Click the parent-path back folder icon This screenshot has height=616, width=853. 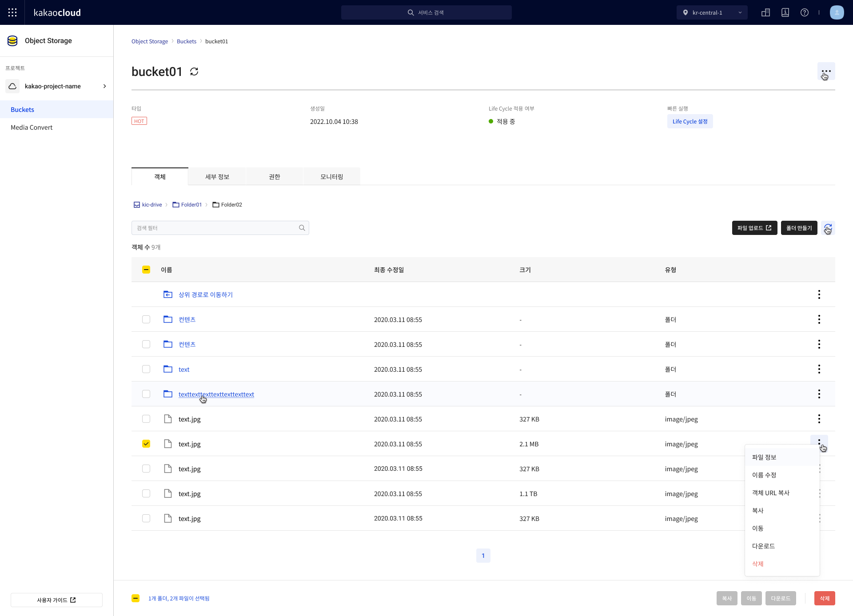[x=168, y=294]
